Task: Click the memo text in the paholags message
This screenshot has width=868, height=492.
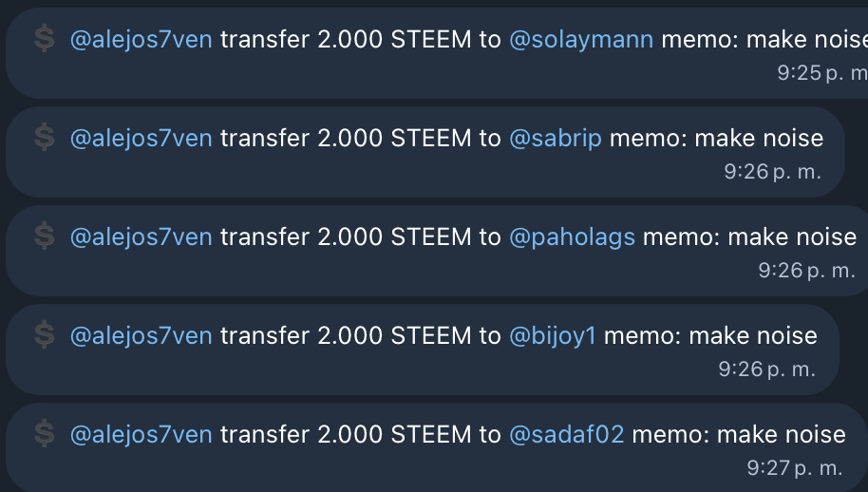Action: [749, 237]
